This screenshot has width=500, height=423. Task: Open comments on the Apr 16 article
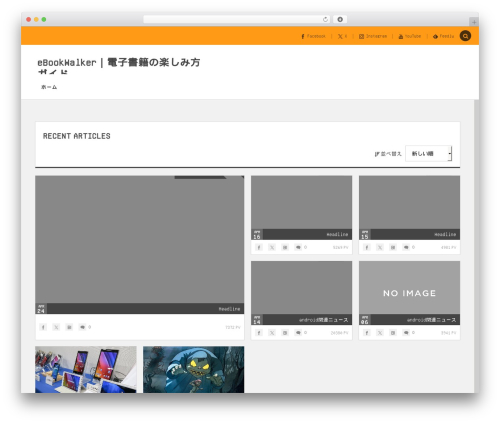click(300, 247)
